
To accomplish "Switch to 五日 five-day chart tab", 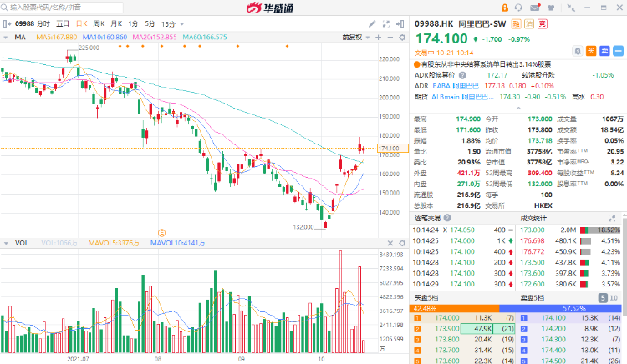I will (63, 24).
